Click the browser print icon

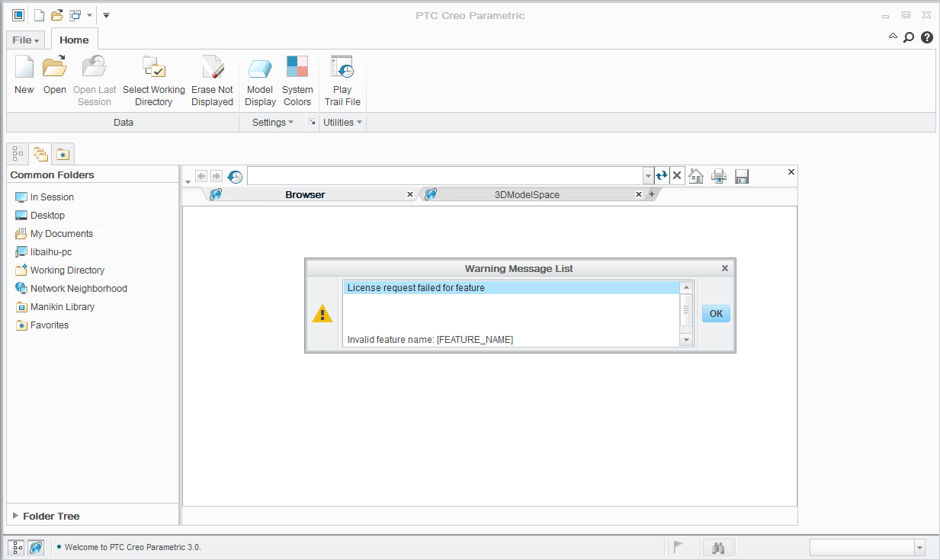coord(719,176)
